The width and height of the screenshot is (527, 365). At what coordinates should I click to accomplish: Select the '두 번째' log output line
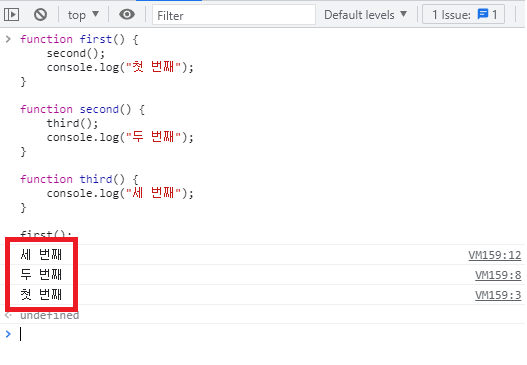click(41, 275)
